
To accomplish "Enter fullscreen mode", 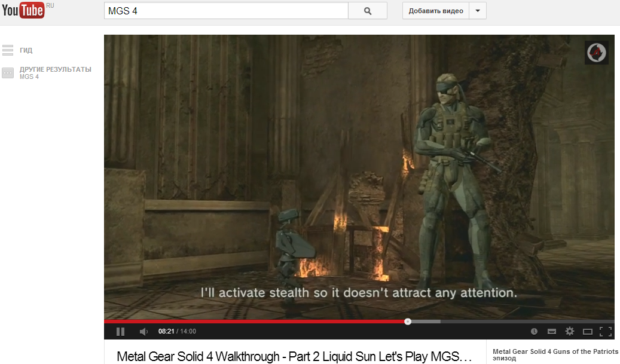I will pyautogui.click(x=606, y=332).
